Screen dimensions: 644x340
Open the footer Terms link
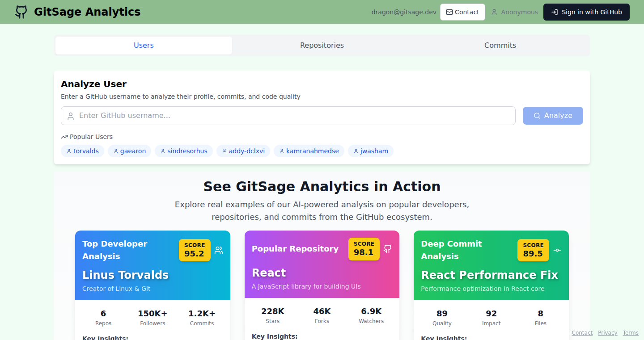click(x=631, y=333)
